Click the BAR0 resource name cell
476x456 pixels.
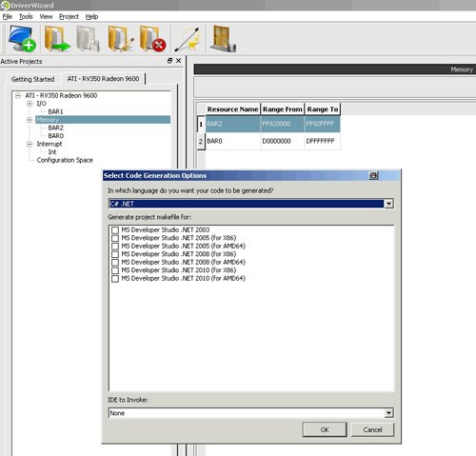coord(233,141)
